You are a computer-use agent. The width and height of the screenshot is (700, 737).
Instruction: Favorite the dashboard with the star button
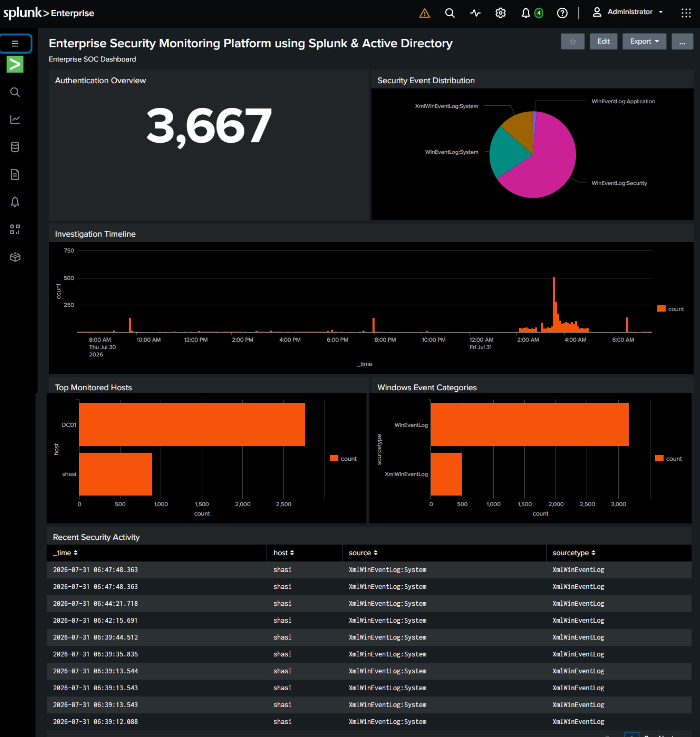573,42
